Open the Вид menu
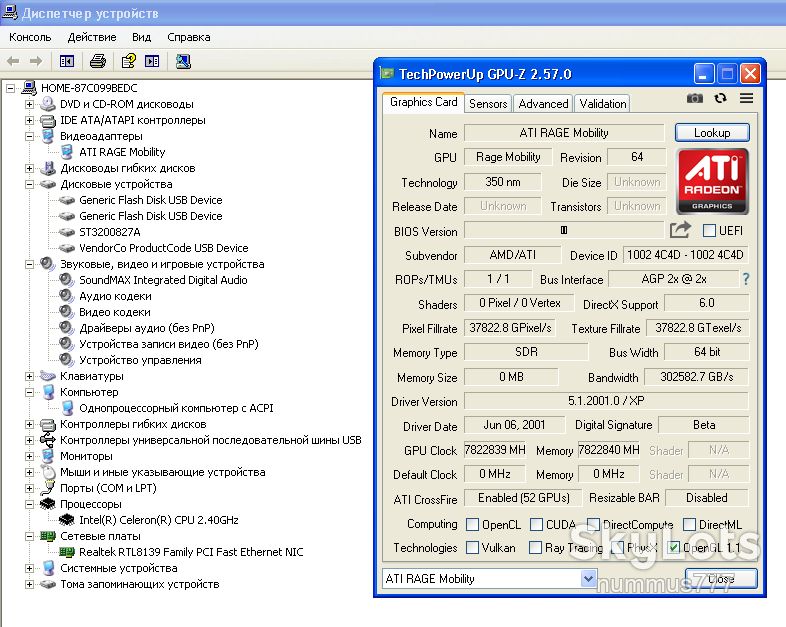Image resolution: width=786 pixels, height=627 pixels. 141,37
